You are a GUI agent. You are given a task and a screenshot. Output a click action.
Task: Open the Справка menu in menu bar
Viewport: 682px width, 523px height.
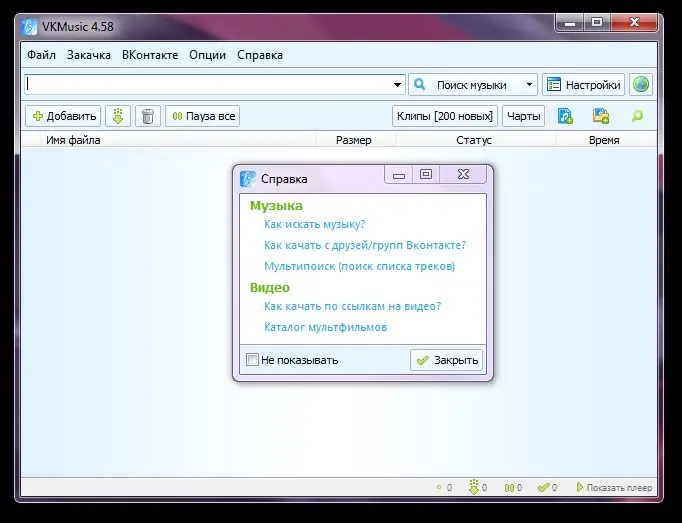pyautogui.click(x=260, y=55)
